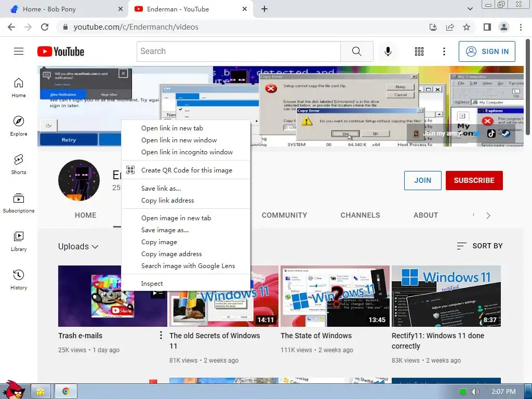Click the JOIN button
532x399 pixels.
423,180
